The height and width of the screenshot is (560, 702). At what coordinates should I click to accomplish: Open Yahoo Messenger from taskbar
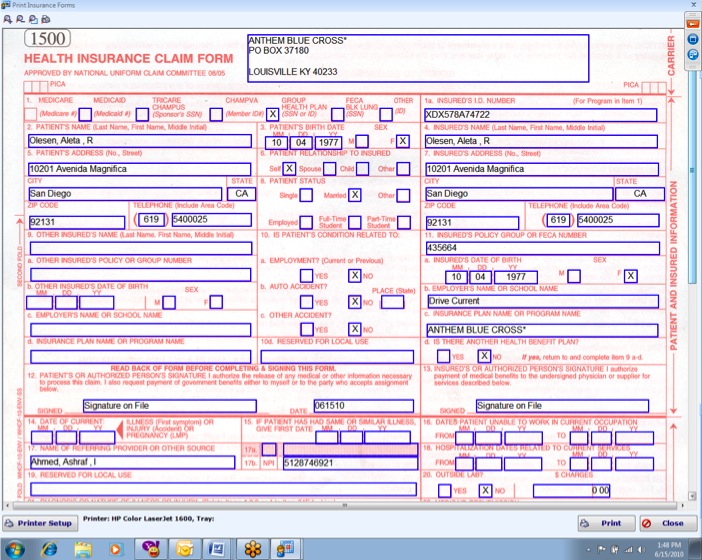tap(151, 549)
